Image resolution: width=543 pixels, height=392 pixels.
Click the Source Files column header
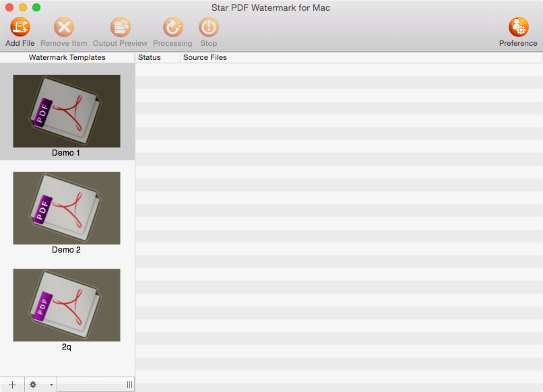[x=204, y=58]
